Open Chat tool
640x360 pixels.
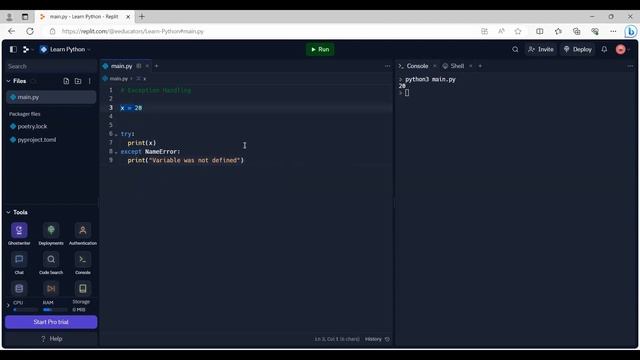(x=19, y=263)
